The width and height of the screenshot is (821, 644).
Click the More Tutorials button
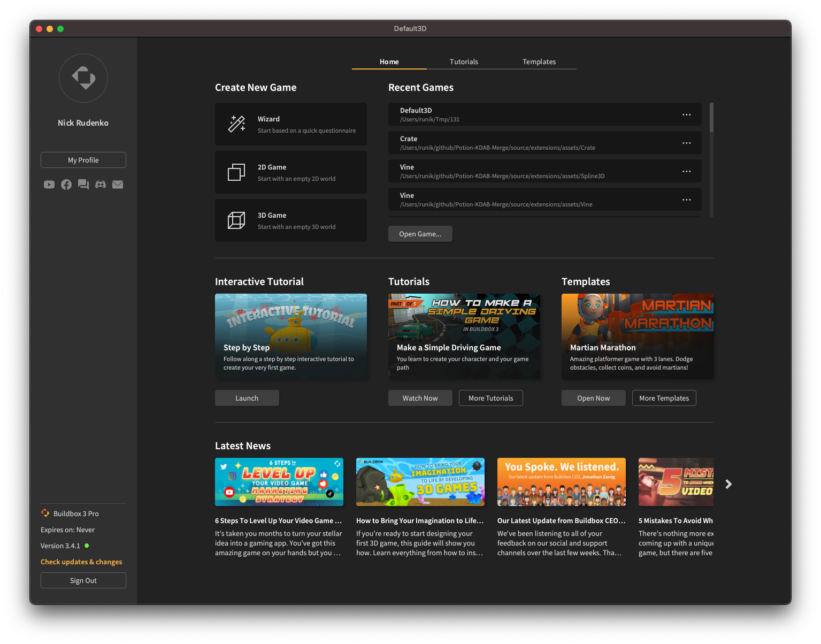(491, 398)
